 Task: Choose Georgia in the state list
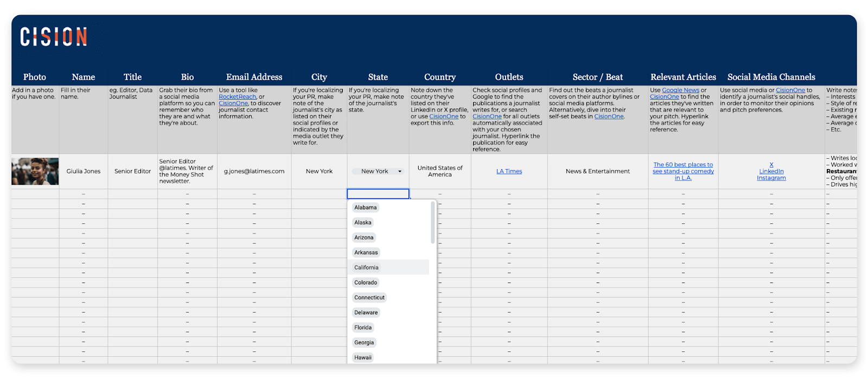(364, 343)
